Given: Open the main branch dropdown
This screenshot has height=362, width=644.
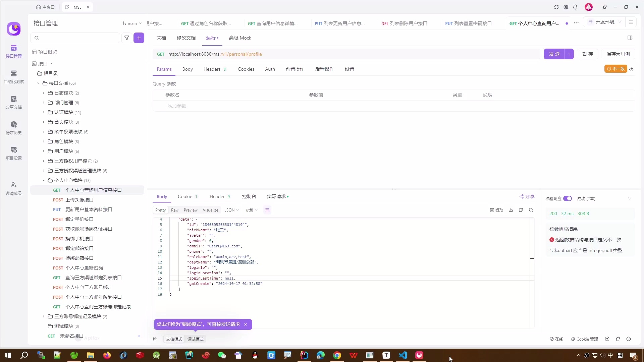Looking at the screenshot, I should click(132, 23).
